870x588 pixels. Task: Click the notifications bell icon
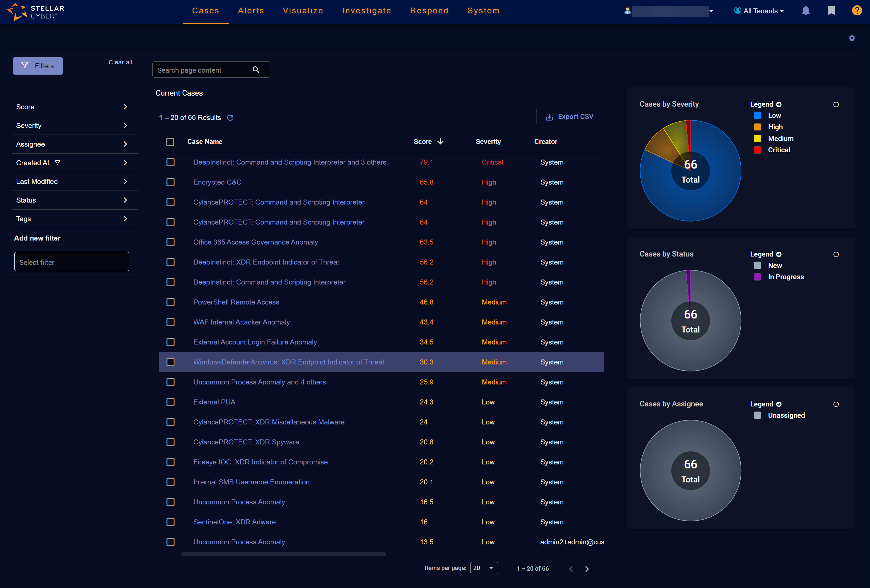coord(805,10)
